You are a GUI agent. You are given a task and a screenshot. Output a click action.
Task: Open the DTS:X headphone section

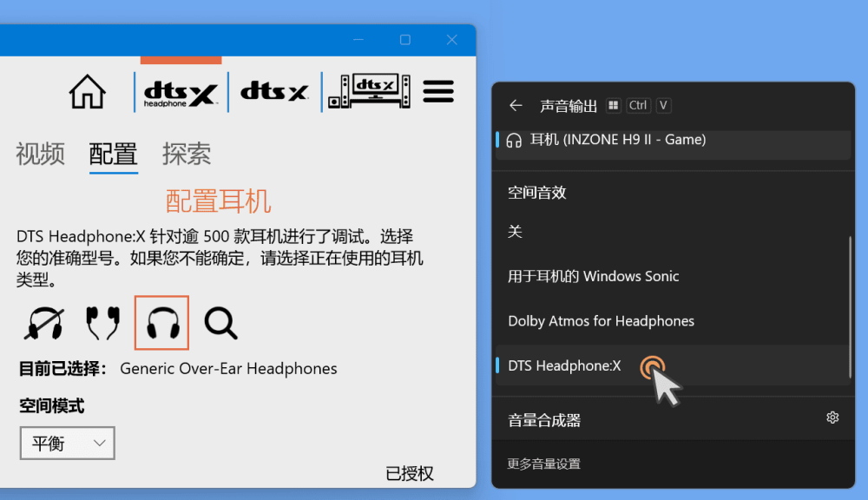click(181, 93)
